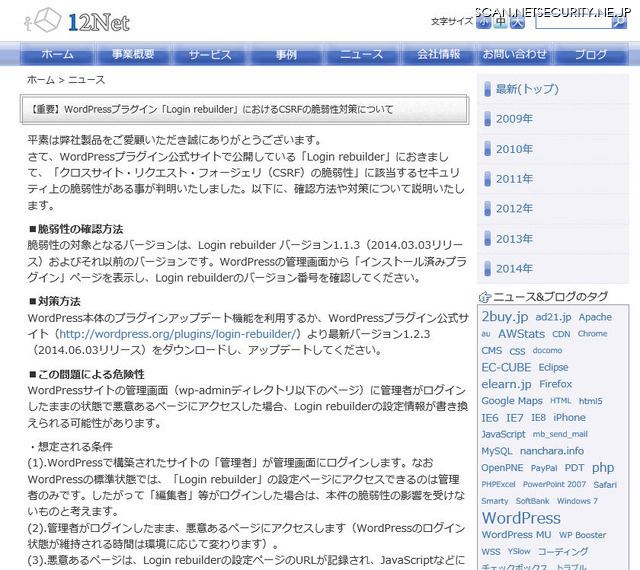The height and width of the screenshot is (570, 640).
Task: Open the 事業概要 navigation tab
Action: point(133,54)
